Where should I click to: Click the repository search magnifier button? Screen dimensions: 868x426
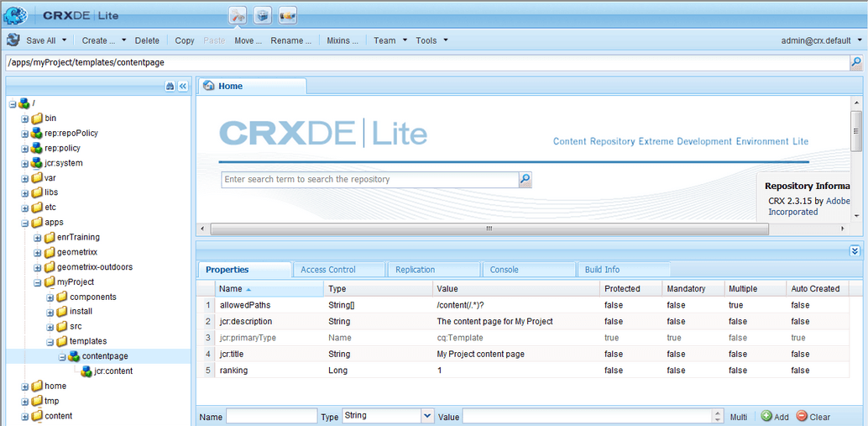point(525,180)
